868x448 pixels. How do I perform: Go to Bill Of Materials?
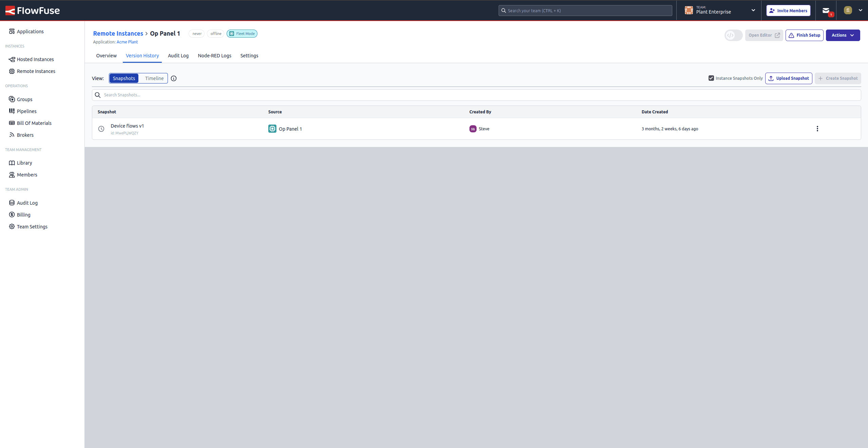pos(34,123)
